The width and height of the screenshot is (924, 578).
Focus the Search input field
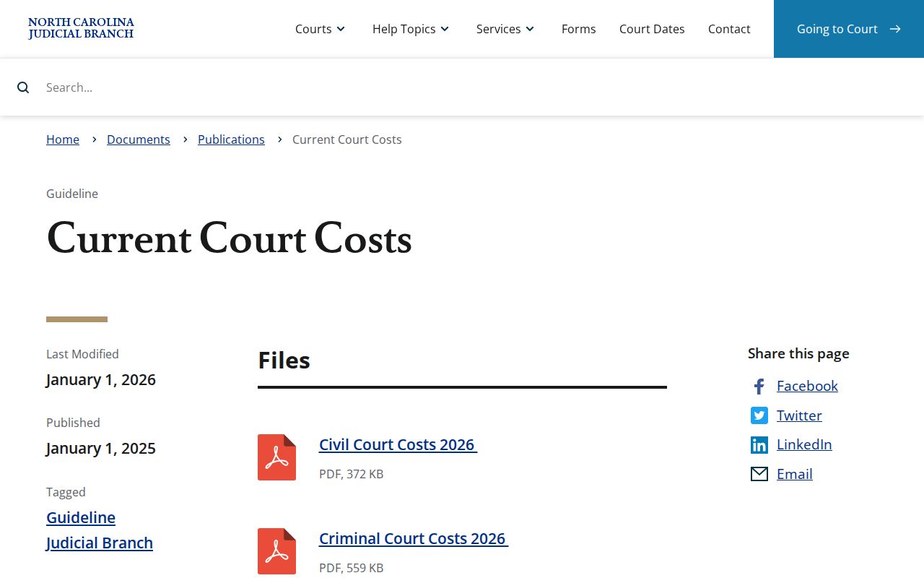[x=476, y=87]
